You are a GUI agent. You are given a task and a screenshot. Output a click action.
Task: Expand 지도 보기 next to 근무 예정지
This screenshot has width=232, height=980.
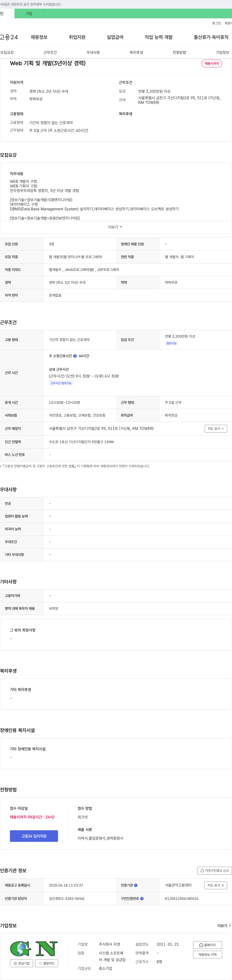coord(216,428)
